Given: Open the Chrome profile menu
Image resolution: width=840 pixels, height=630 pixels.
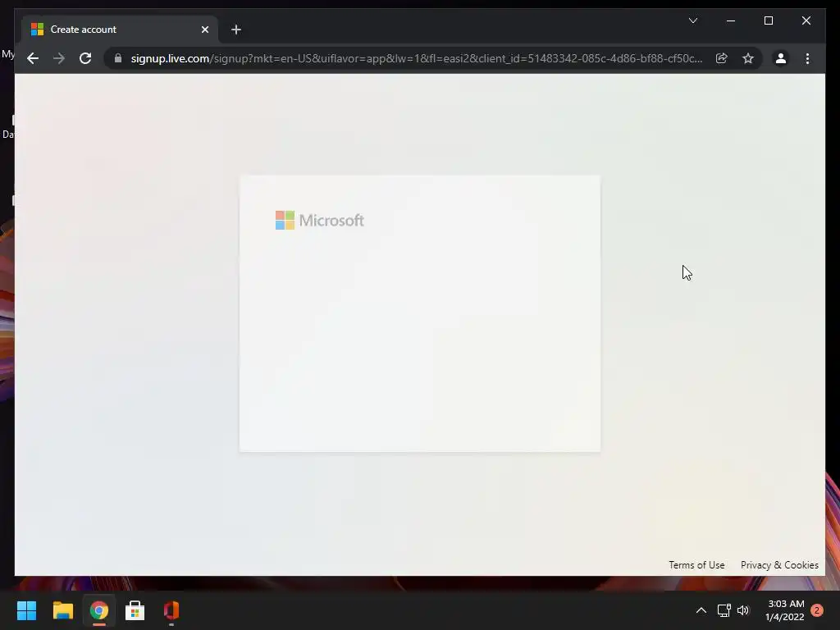Looking at the screenshot, I should tap(781, 58).
